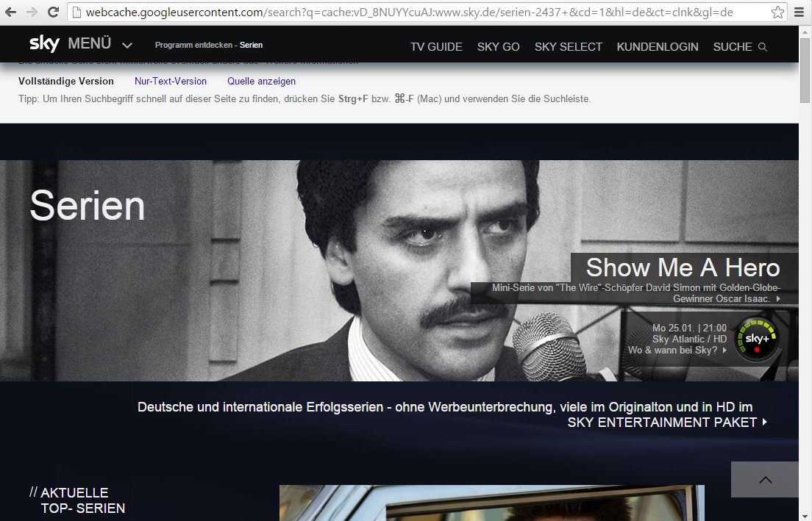
Task: Click the top-series thumbnail image below
Action: (x=491, y=503)
